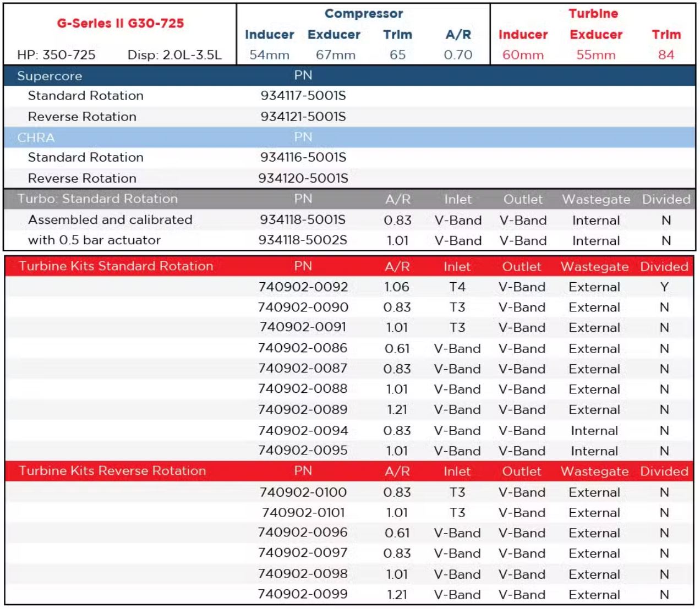Select turbine kit 740902-0095
Screen dimensions: 700x609
(303, 451)
